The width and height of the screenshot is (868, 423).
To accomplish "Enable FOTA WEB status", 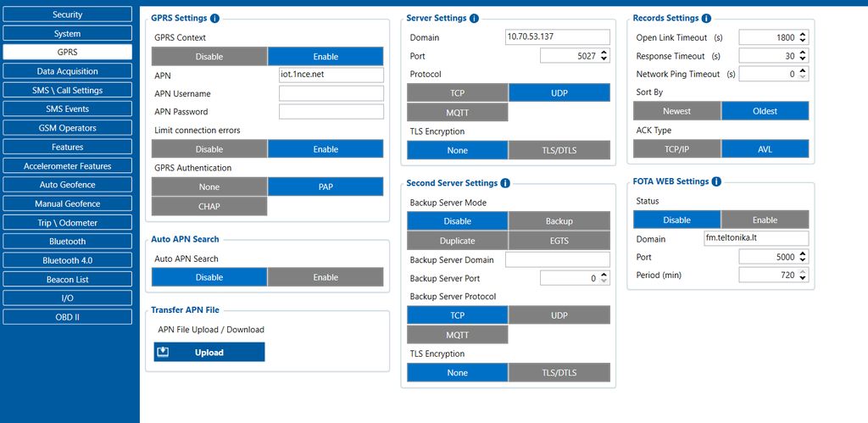I will (765, 220).
